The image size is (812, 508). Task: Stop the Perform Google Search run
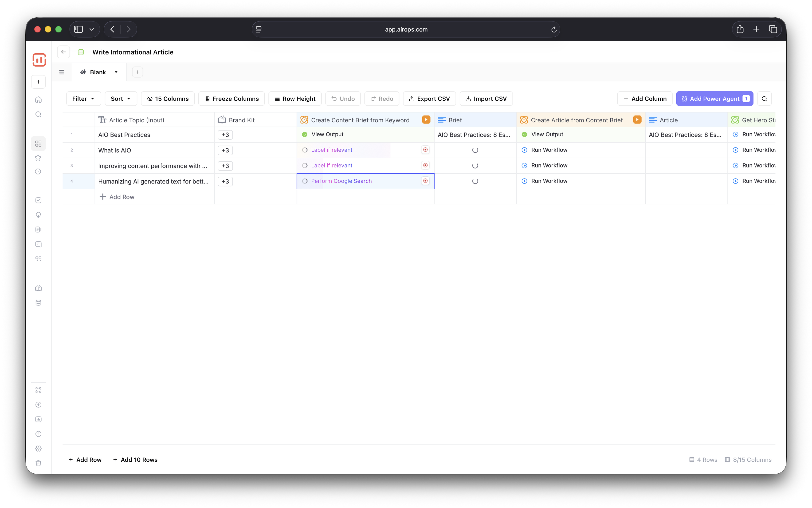425,181
